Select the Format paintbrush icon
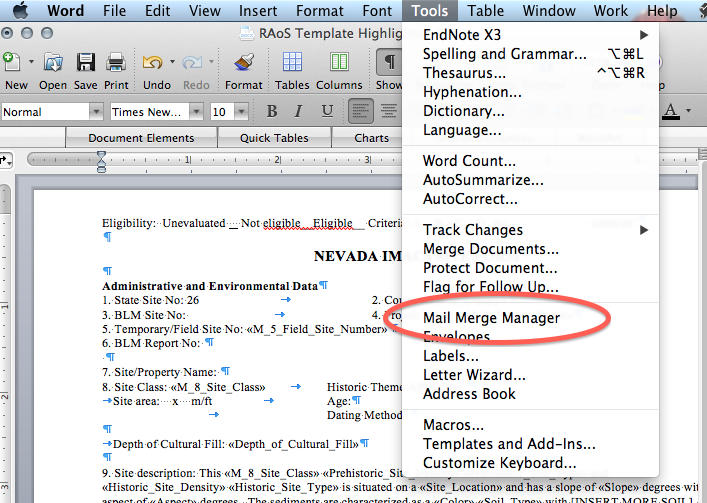 pos(244,62)
